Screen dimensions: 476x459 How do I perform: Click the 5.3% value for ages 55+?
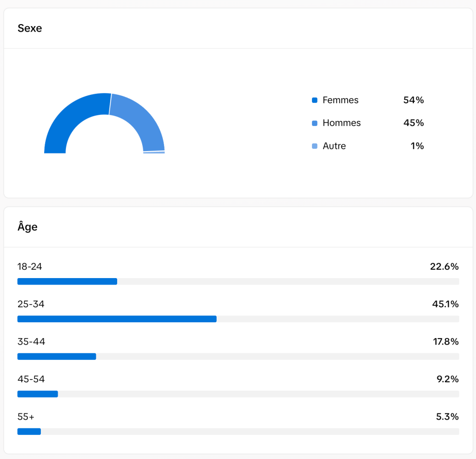tap(447, 416)
